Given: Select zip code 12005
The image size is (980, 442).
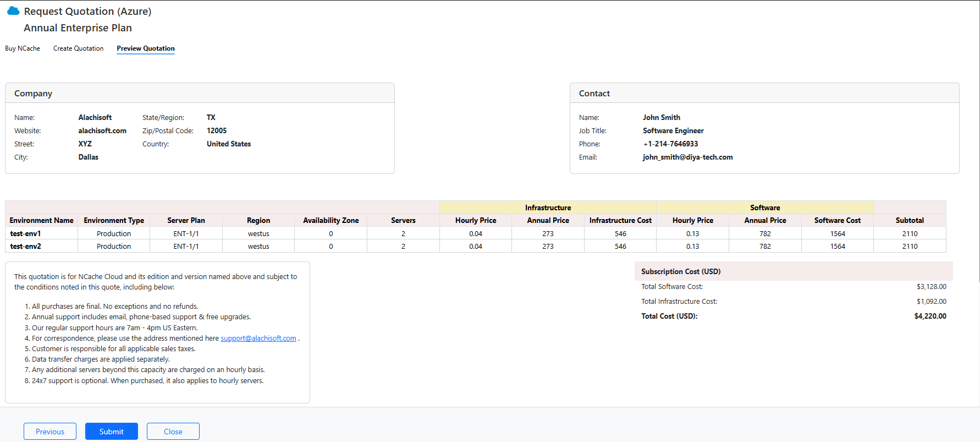Looking at the screenshot, I should 217,130.
